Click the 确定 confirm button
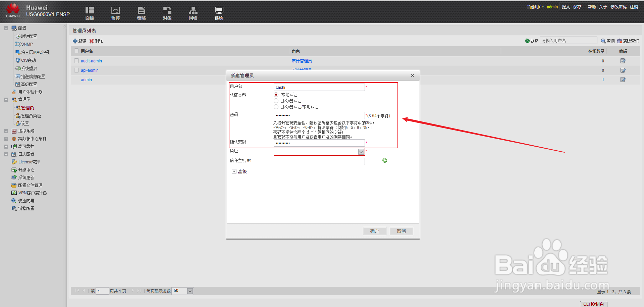The width and height of the screenshot is (644, 307). [x=374, y=231]
